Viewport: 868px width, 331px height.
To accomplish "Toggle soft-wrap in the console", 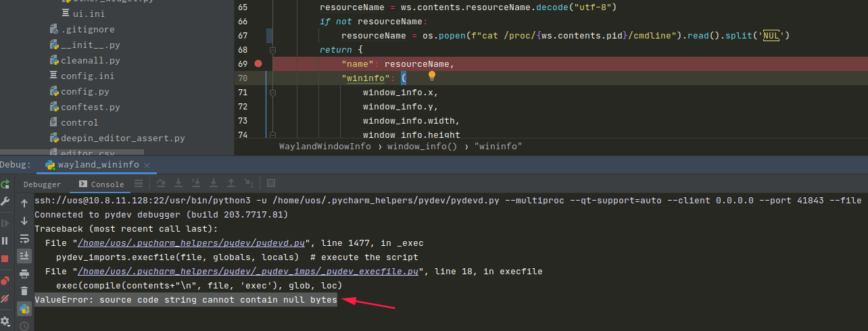I will click(24, 238).
